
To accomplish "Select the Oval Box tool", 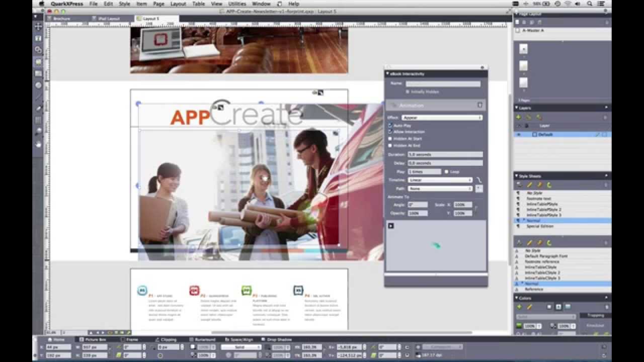I will click(38, 85).
